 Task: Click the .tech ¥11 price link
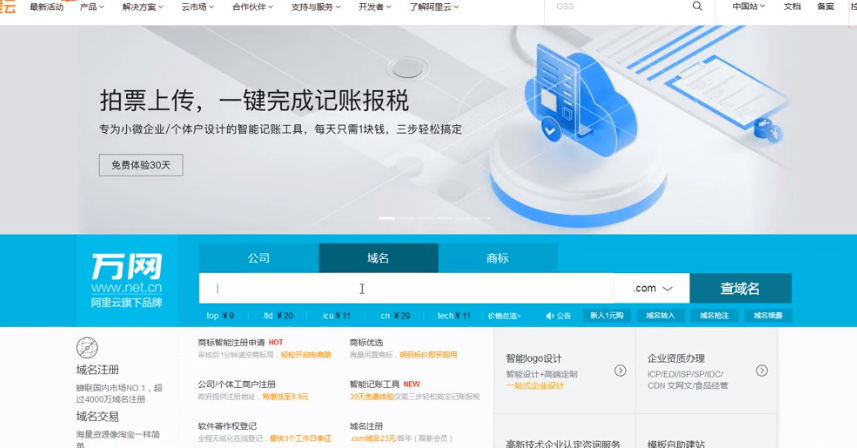(454, 316)
